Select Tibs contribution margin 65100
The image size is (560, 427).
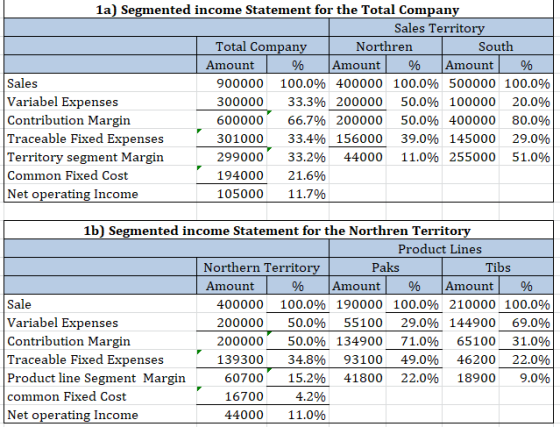pos(471,341)
